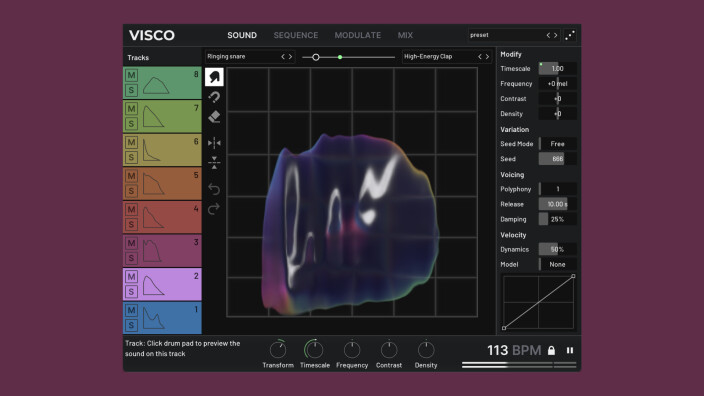Select the blob paint brush tool

(x=214, y=77)
